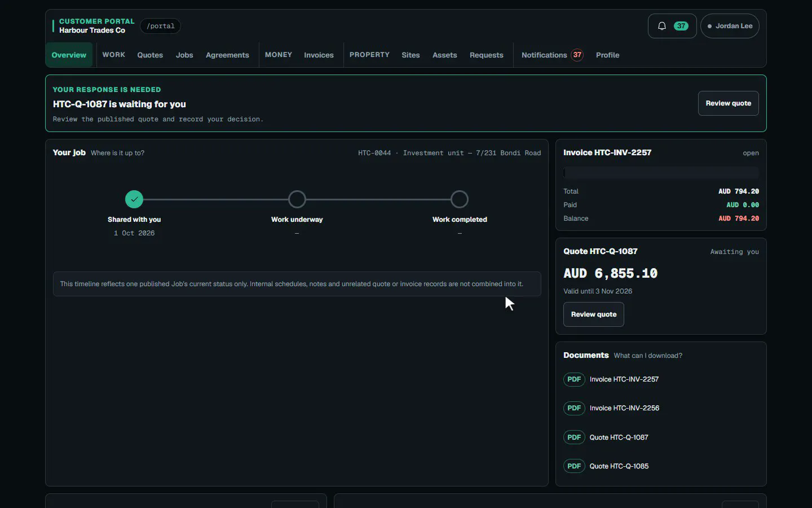Click the PDF icon for Quote HTC-Q-1085

tap(574, 466)
